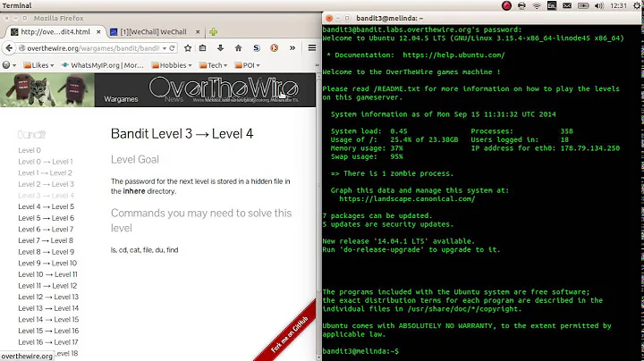Click the 12:31 clock in top panel
644x361 pixels.
(x=619, y=5)
